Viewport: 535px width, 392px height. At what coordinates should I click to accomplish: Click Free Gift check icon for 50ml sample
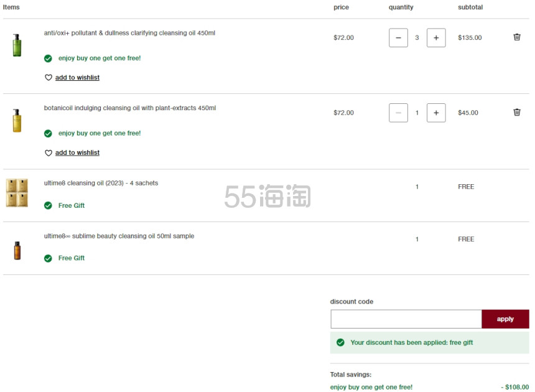48,258
